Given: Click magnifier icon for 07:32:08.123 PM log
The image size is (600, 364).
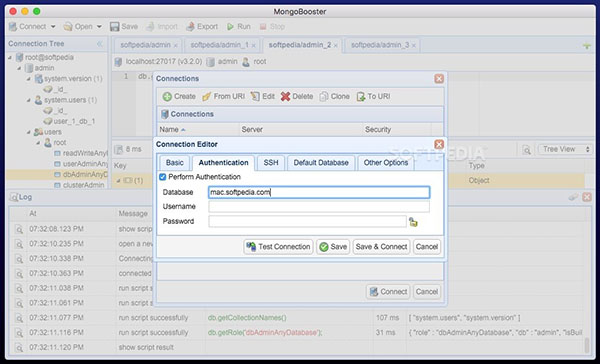Looking at the screenshot, I should [19, 229].
